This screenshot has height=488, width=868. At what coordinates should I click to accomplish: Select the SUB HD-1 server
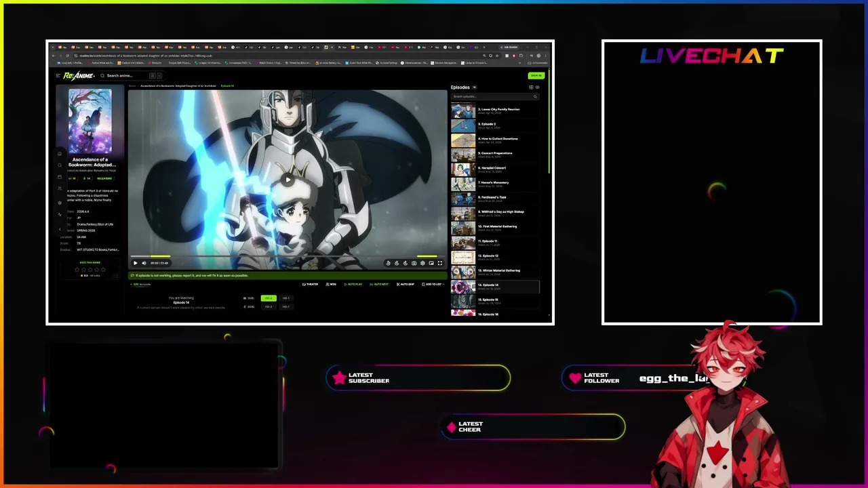pos(285,298)
